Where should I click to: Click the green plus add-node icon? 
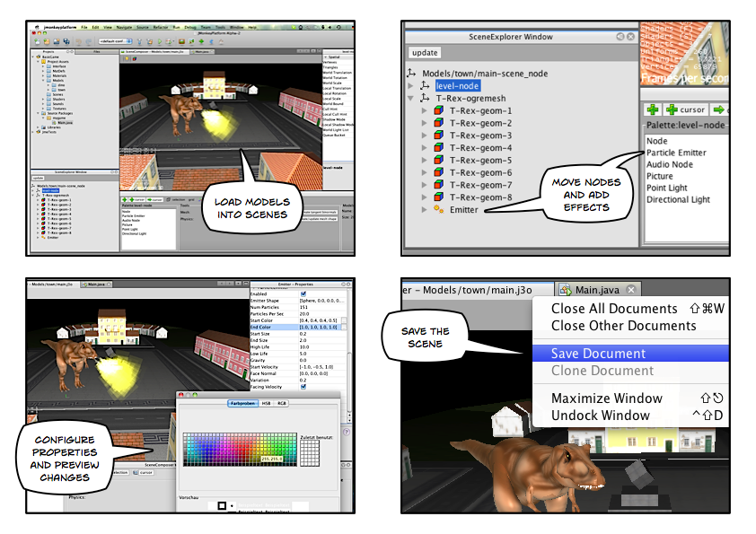654,109
